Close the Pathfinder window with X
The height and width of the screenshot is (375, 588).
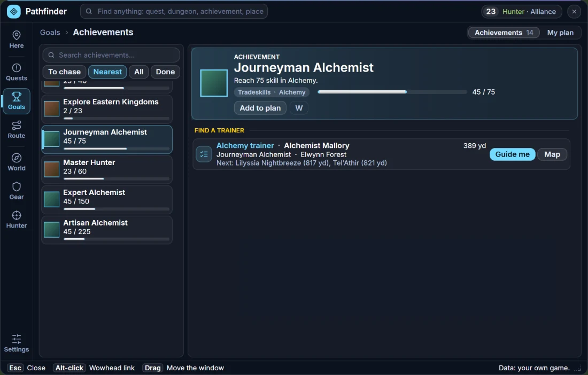(x=574, y=12)
